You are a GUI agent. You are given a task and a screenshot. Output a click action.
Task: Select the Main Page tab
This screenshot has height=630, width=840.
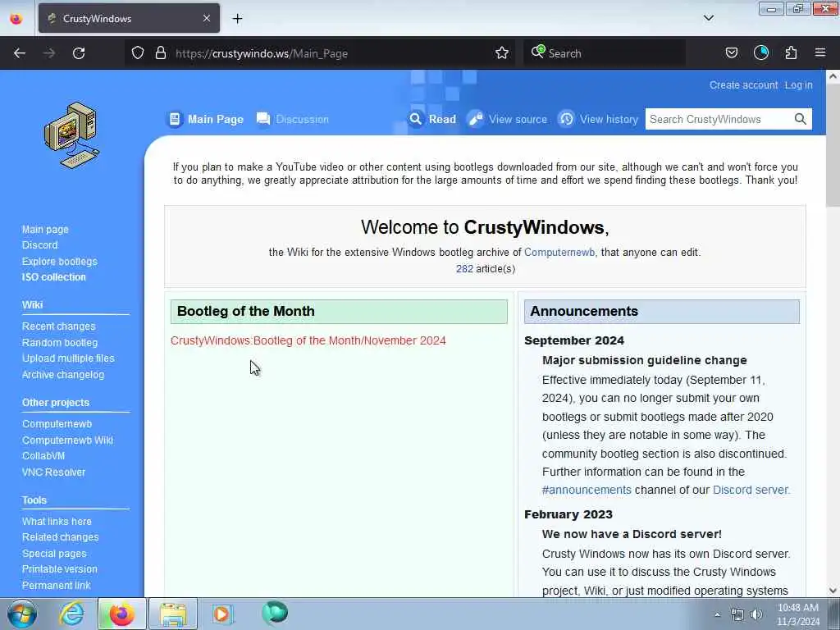tap(206, 119)
